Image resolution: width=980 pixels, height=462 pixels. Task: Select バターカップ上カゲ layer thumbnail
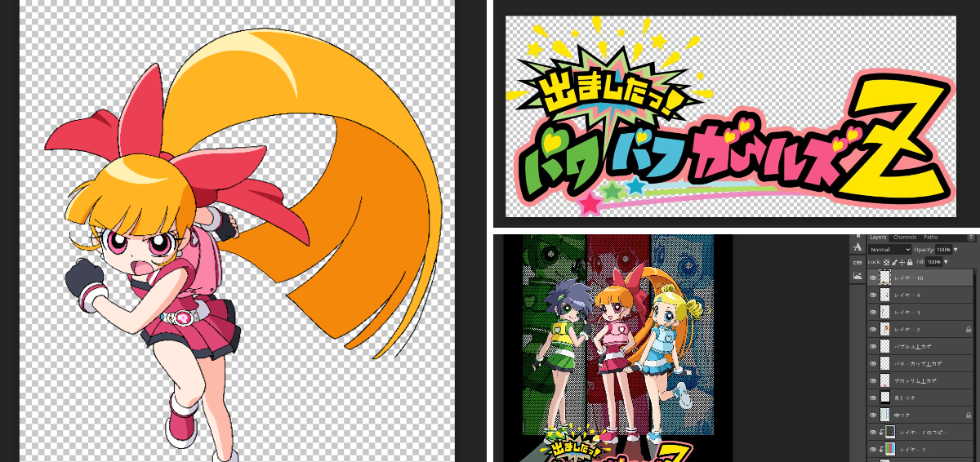pyautogui.click(x=885, y=364)
